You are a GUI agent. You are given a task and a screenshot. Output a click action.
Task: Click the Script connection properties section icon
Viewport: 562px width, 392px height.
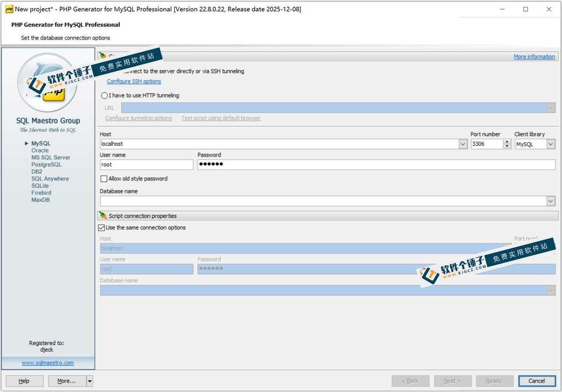coord(104,215)
